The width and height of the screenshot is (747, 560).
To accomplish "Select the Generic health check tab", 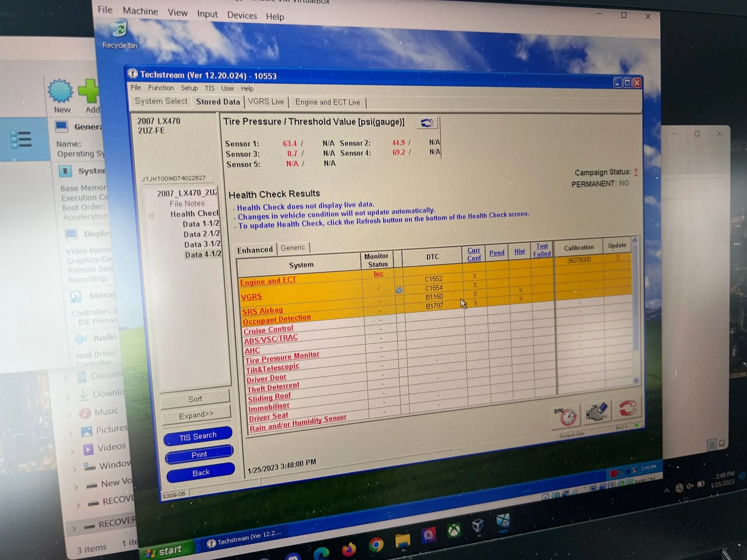I will click(x=293, y=248).
